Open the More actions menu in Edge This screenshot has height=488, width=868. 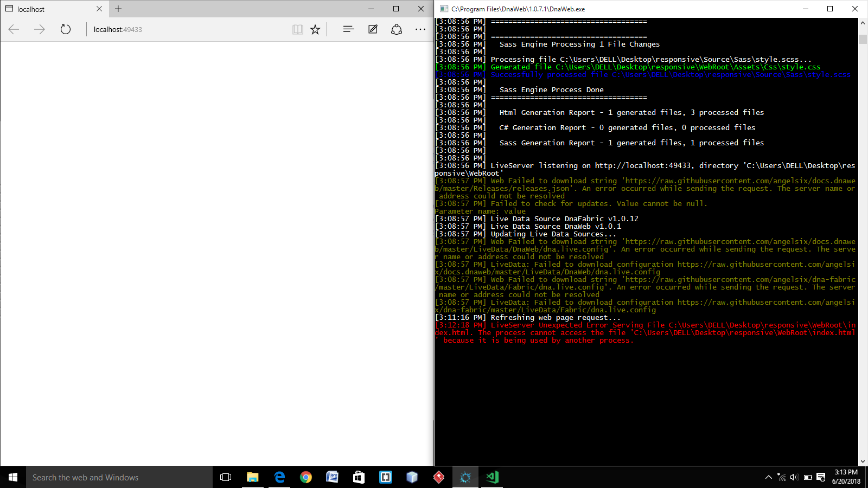point(420,29)
